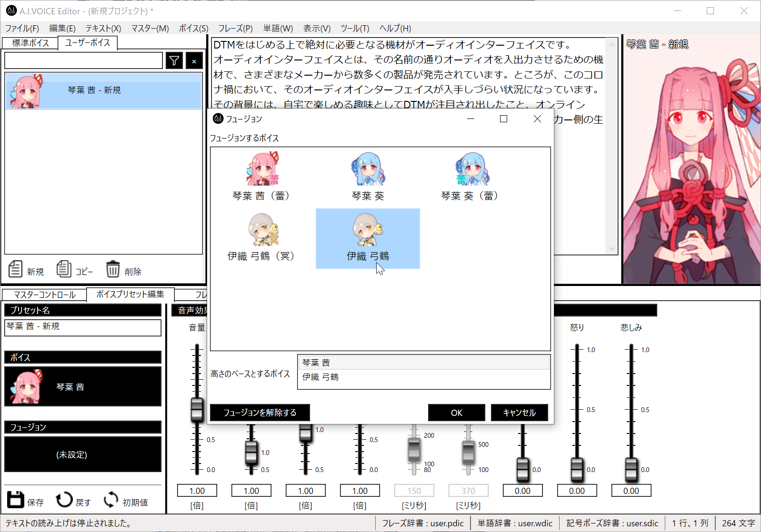
Task: Click フュージョンを解除する button
Action: (x=260, y=413)
